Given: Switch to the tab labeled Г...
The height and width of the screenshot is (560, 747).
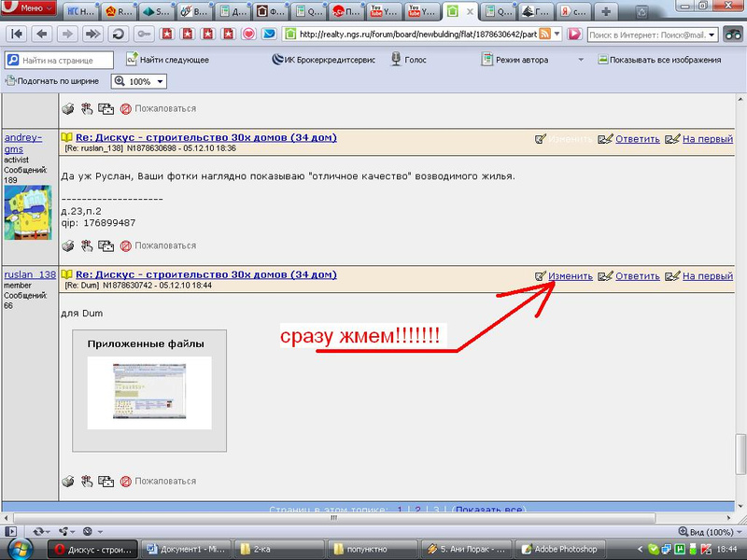Looking at the screenshot, I should (535, 11).
